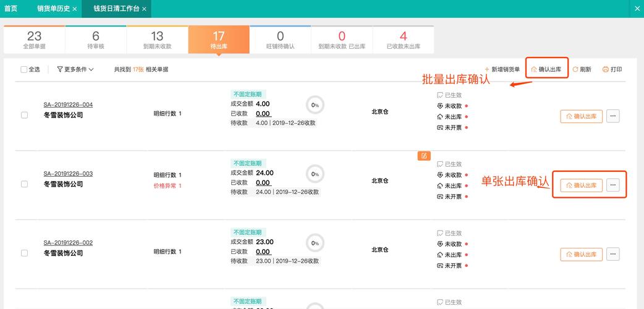Click the 价格异常 1 warning text
This screenshot has width=644, height=309.
167,186
